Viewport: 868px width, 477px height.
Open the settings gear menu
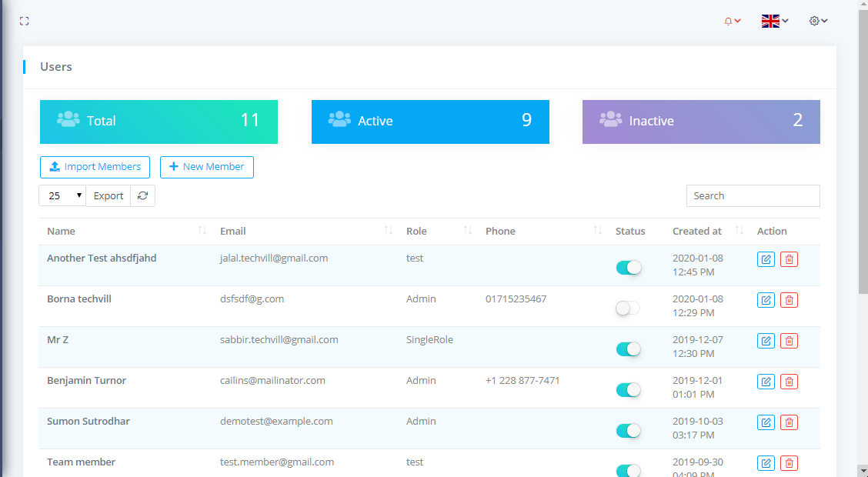(818, 22)
